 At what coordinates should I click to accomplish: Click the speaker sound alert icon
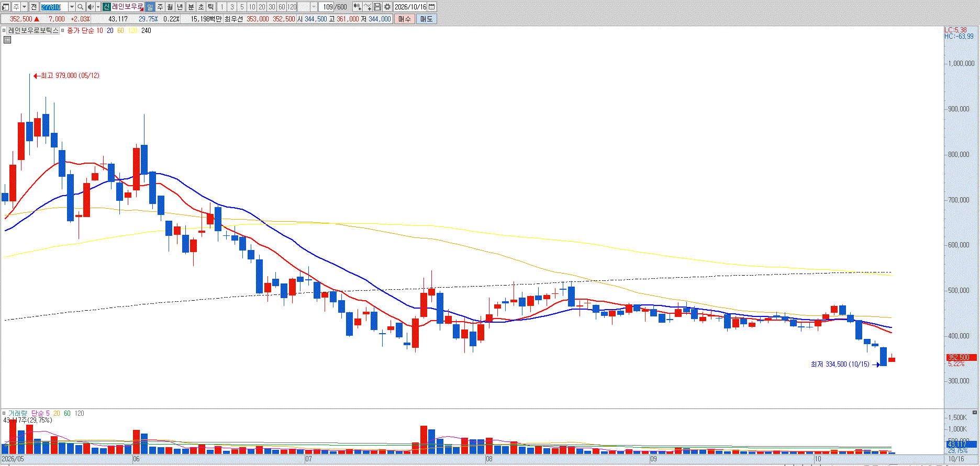pos(91,7)
